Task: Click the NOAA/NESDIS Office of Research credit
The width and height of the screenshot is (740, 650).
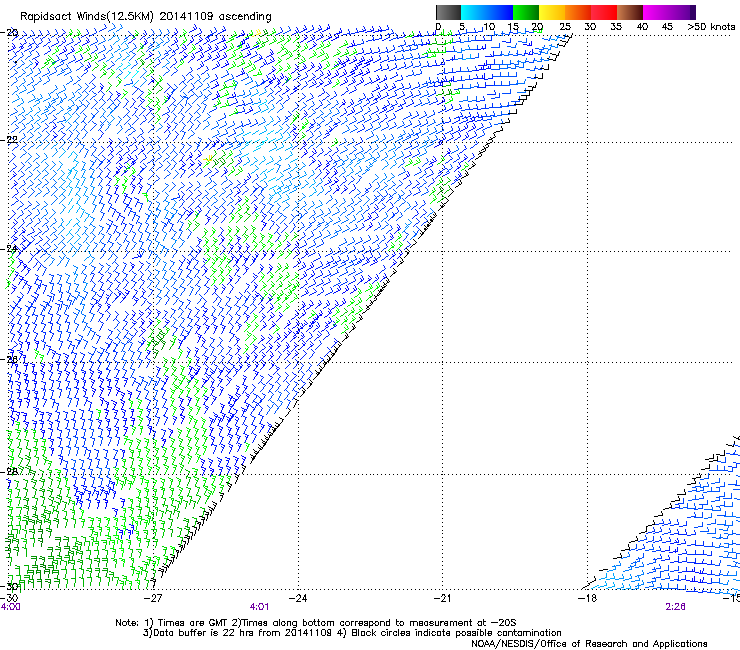Action: (589, 644)
